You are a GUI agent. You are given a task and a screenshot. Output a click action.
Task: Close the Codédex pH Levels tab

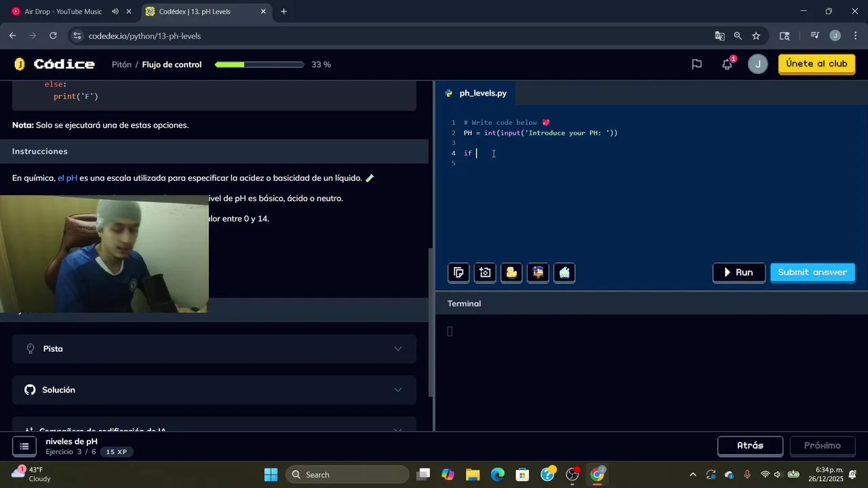263,12
